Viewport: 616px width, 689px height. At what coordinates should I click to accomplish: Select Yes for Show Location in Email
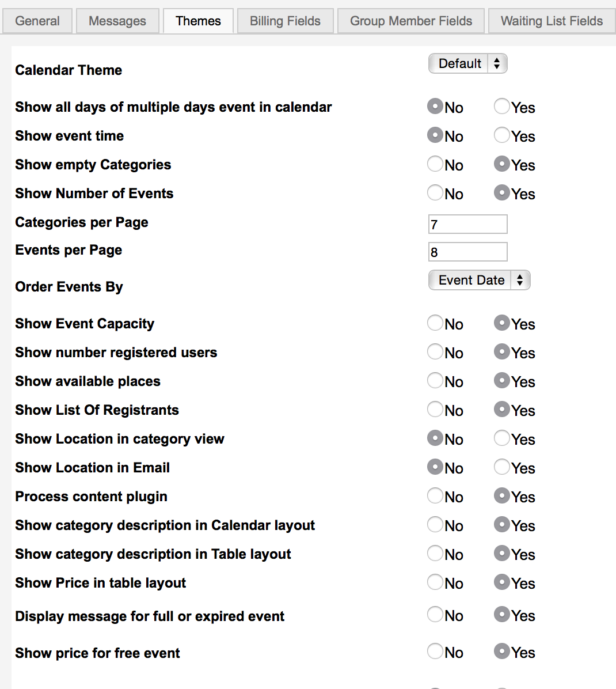point(502,467)
